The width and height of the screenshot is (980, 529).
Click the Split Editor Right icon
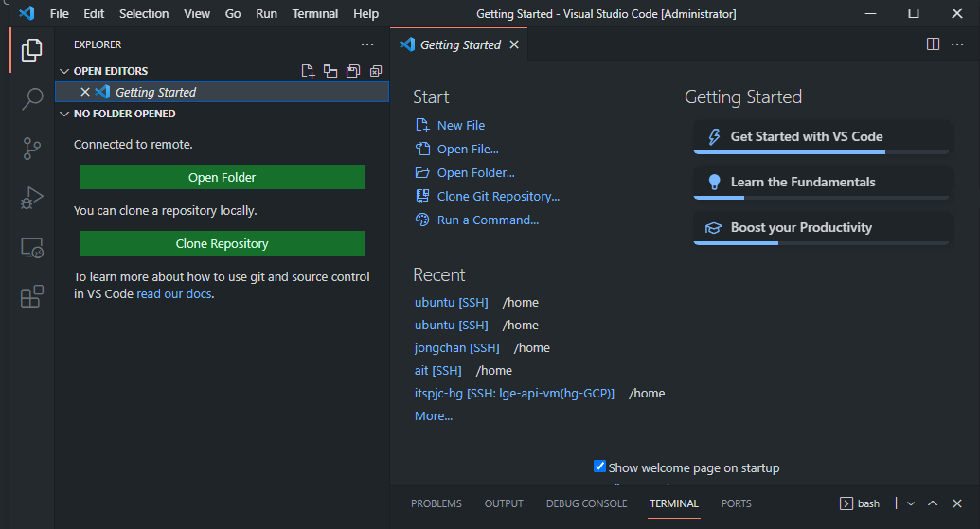[933, 44]
